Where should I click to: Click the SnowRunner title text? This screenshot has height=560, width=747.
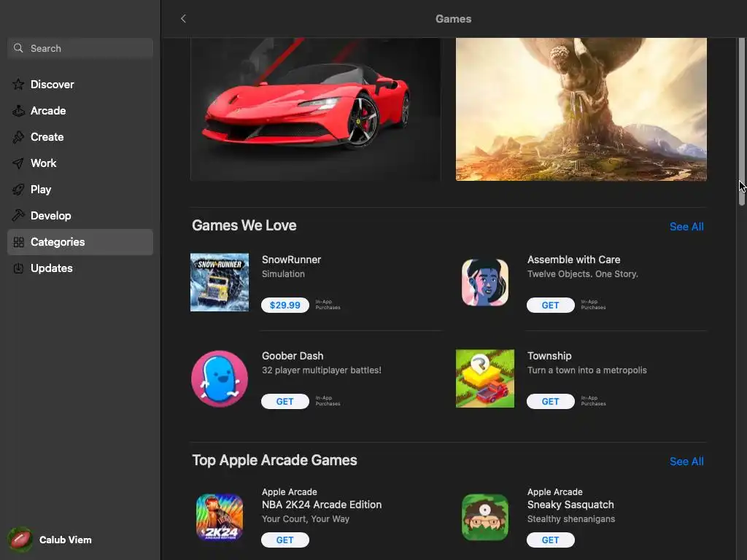(x=291, y=260)
